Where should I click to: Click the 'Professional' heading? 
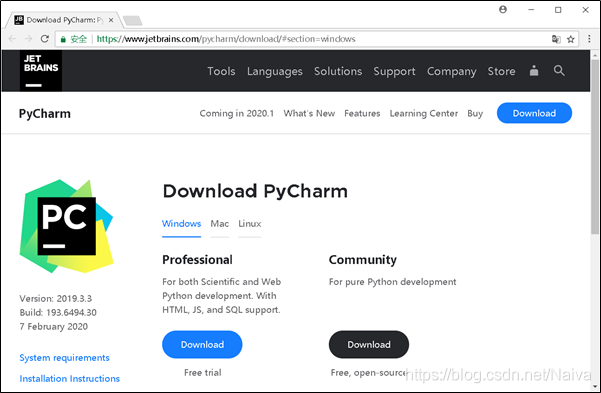coord(197,260)
